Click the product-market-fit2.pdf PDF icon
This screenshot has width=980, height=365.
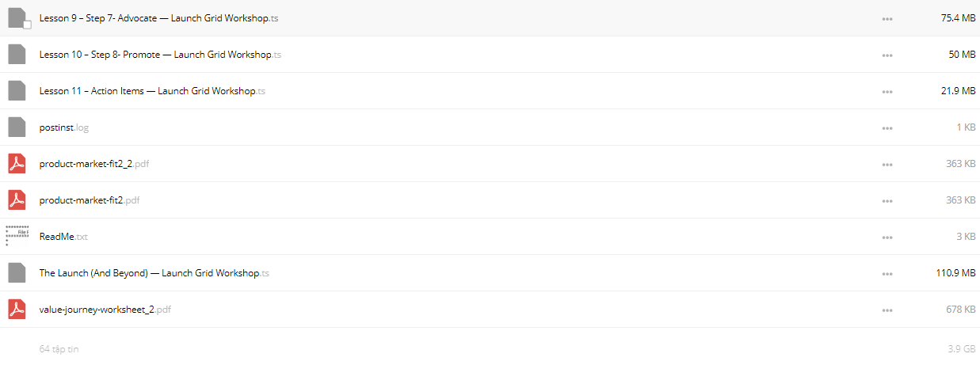(17, 200)
